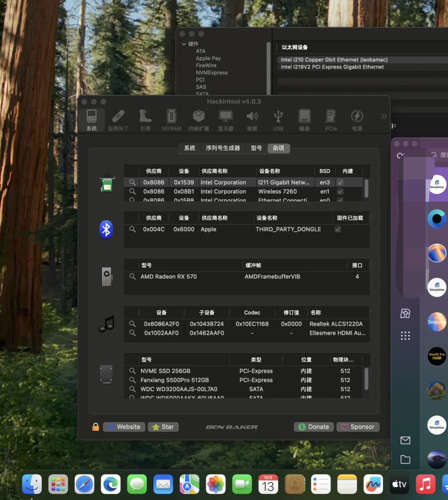This screenshot has width=448, height=500.
Task: Click the music notes audio icon
Action: click(107, 324)
